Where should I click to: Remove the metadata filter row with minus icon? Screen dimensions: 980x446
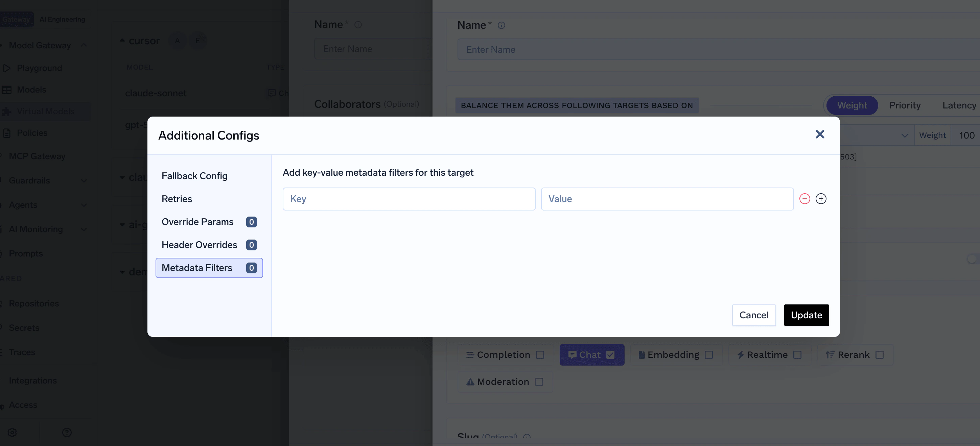click(x=804, y=199)
